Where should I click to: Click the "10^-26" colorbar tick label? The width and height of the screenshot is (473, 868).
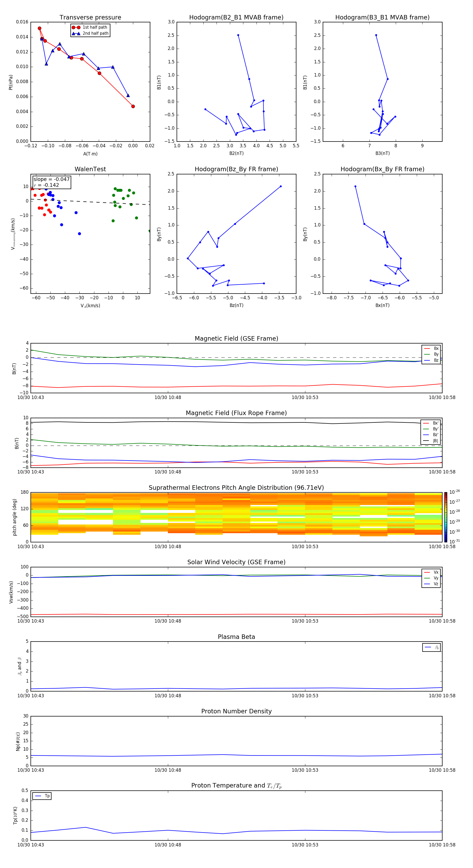tap(455, 492)
